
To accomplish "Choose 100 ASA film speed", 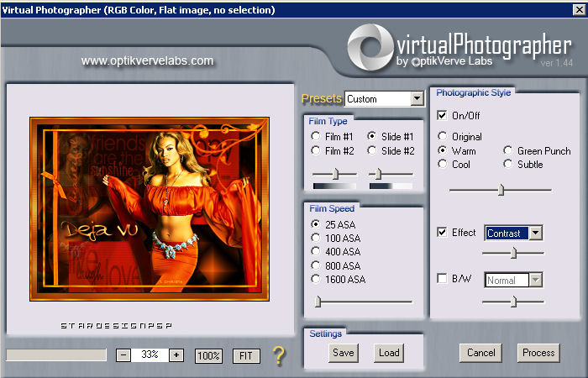I will click(x=315, y=238).
